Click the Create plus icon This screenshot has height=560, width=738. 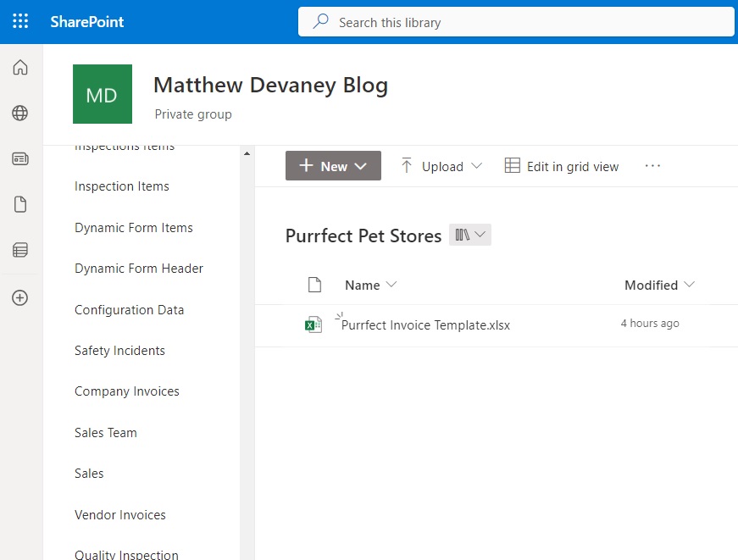(20, 297)
